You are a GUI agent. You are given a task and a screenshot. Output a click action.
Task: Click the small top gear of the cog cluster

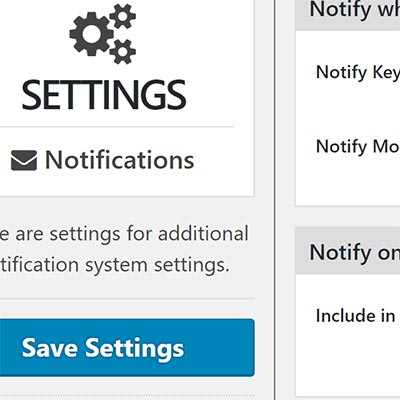pyautogui.click(x=122, y=16)
